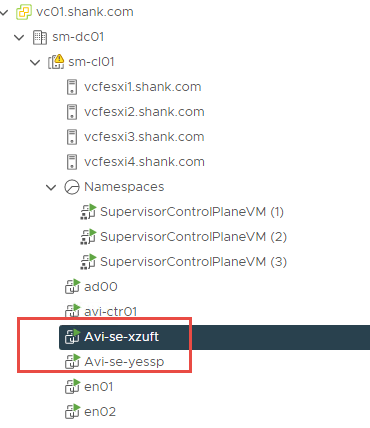Select the highlighted Avi-se-xzuft VM

click(x=214, y=337)
